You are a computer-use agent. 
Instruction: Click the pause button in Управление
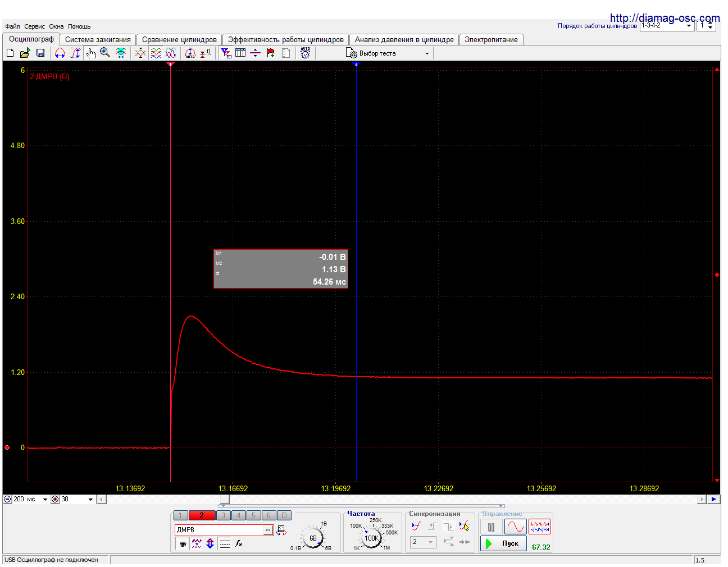(x=491, y=527)
